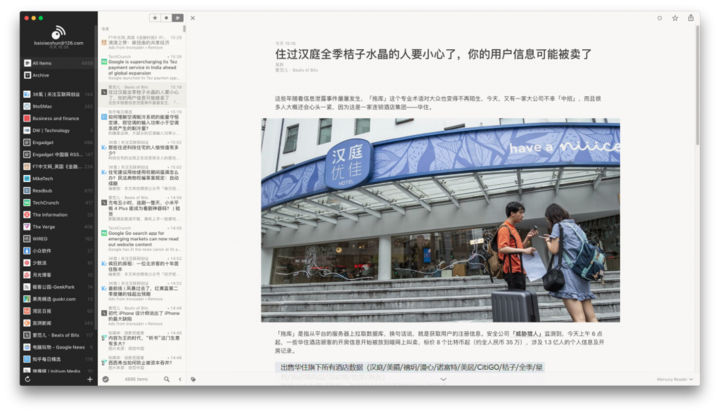The width and height of the screenshot is (720, 414).
Task: Go back using the left chevron icon
Action: (180, 379)
